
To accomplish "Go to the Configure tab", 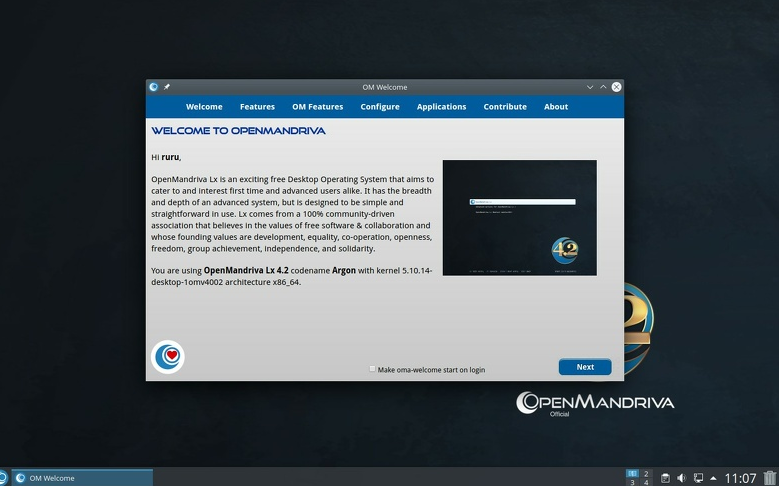I will [x=380, y=106].
